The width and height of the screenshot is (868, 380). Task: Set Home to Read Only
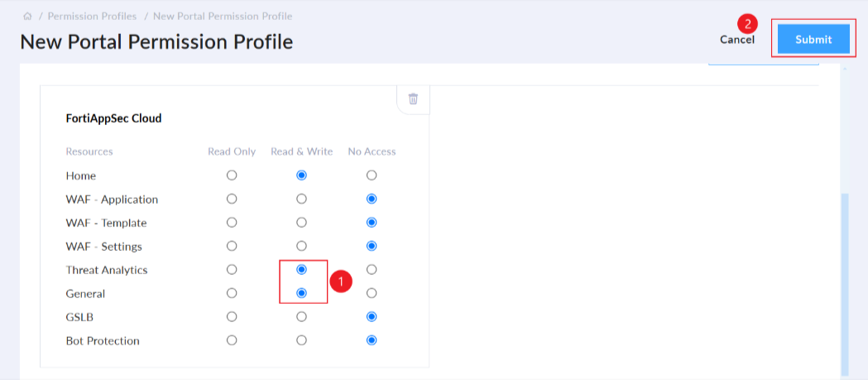232,176
